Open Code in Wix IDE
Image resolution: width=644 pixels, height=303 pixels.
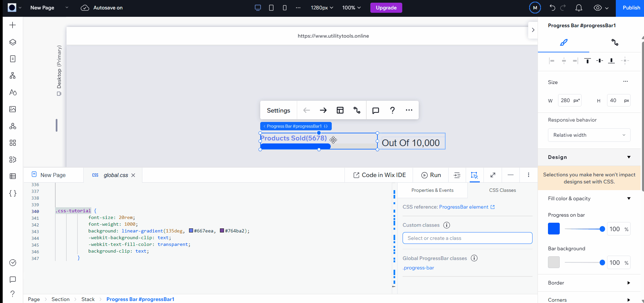click(x=379, y=175)
